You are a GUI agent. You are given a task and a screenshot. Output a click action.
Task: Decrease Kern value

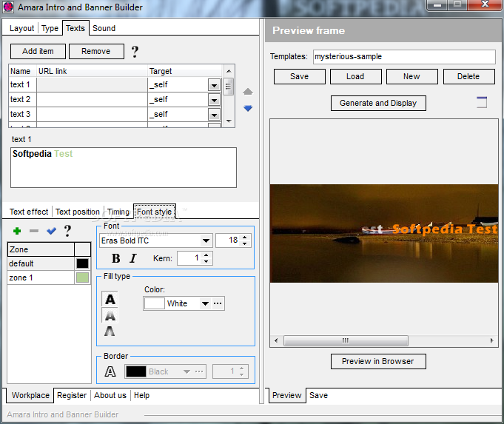206,261
